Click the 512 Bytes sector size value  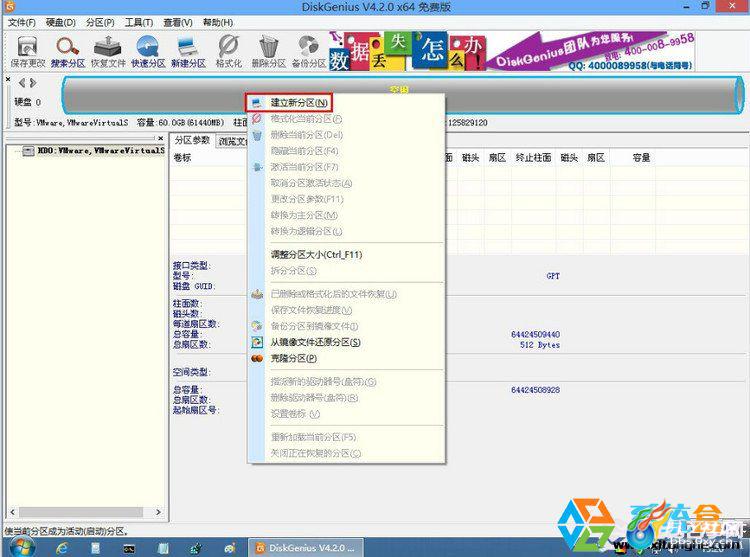click(x=540, y=345)
